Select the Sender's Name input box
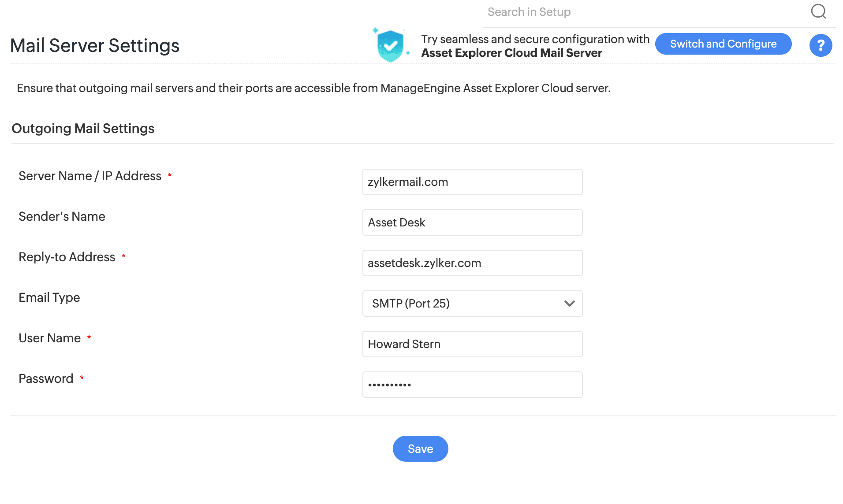Image resolution: width=843 pixels, height=504 pixels. [x=472, y=222]
